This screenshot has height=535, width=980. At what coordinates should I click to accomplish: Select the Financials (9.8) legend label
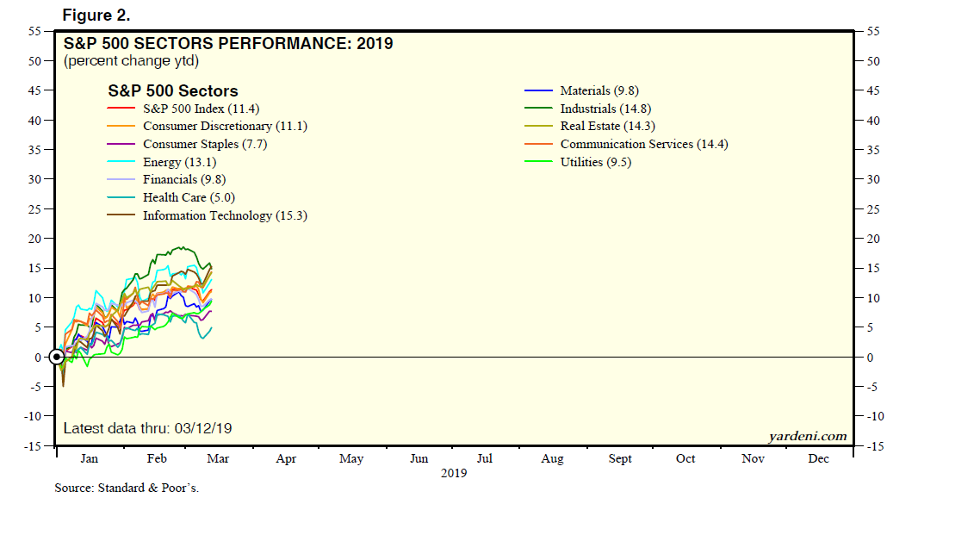pyautogui.click(x=183, y=180)
